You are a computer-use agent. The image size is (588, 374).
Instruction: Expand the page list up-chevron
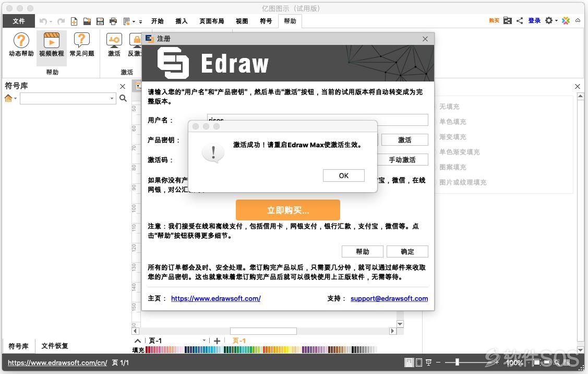tap(138, 341)
